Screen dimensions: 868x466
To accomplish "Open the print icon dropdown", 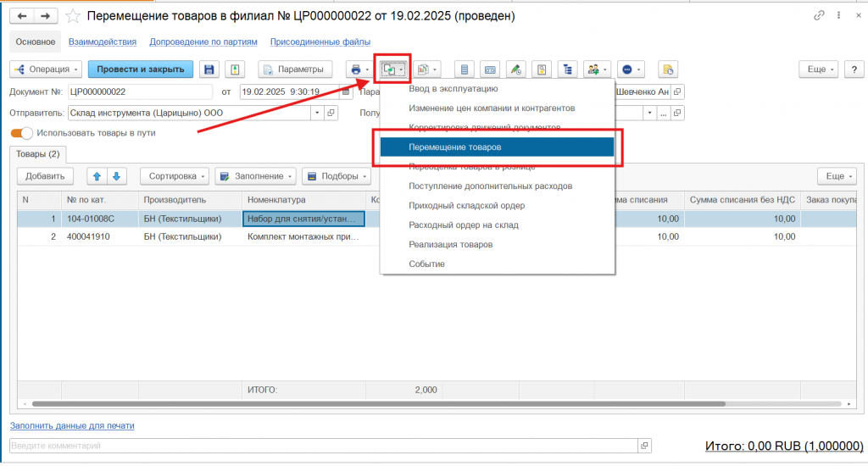I will [x=359, y=69].
